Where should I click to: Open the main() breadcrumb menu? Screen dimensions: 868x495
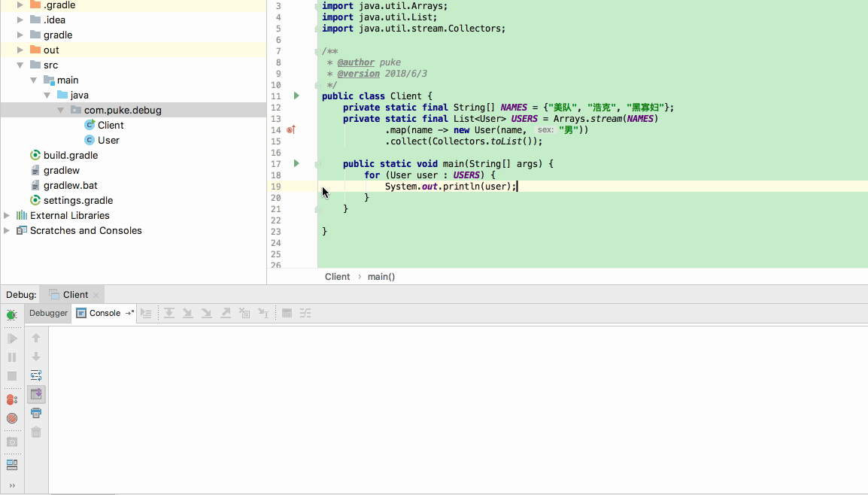point(381,276)
